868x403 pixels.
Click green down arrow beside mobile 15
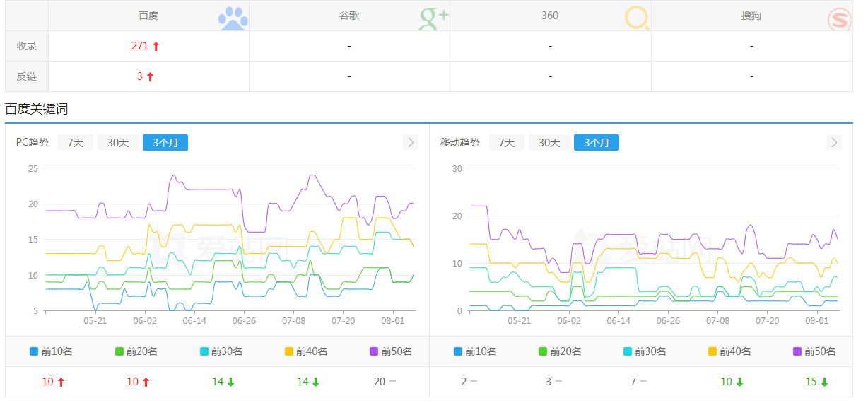(824, 382)
